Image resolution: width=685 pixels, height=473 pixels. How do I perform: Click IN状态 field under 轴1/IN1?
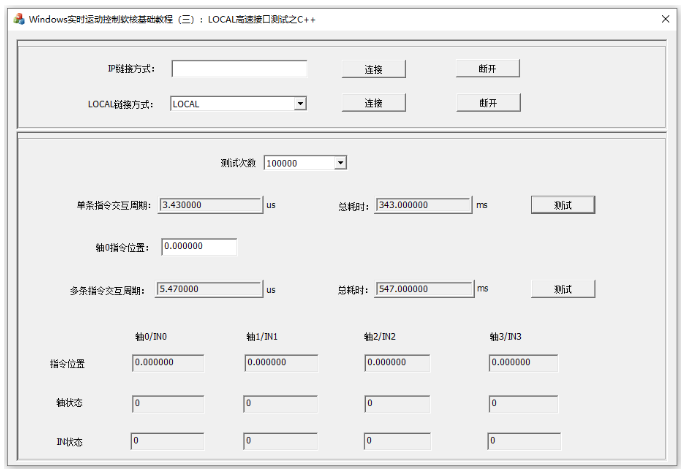click(x=280, y=441)
